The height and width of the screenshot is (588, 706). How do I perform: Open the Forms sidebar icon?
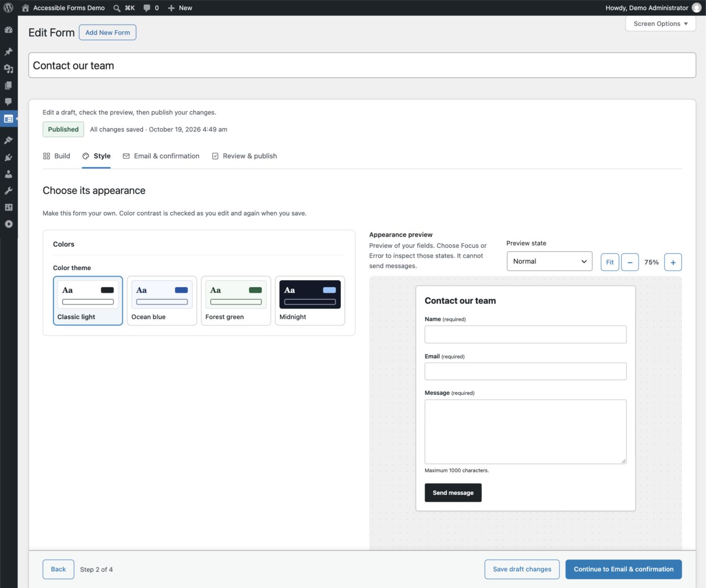coord(8,119)
